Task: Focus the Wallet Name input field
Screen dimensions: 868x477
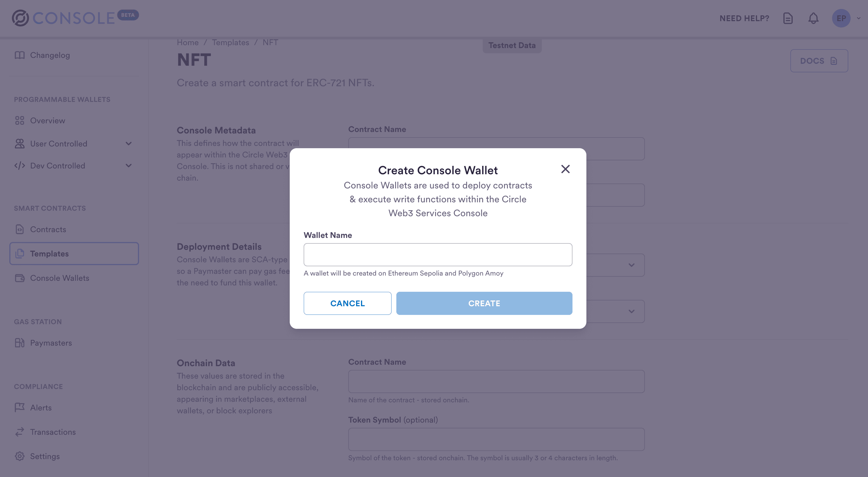Action: click(x=438, y=255)
